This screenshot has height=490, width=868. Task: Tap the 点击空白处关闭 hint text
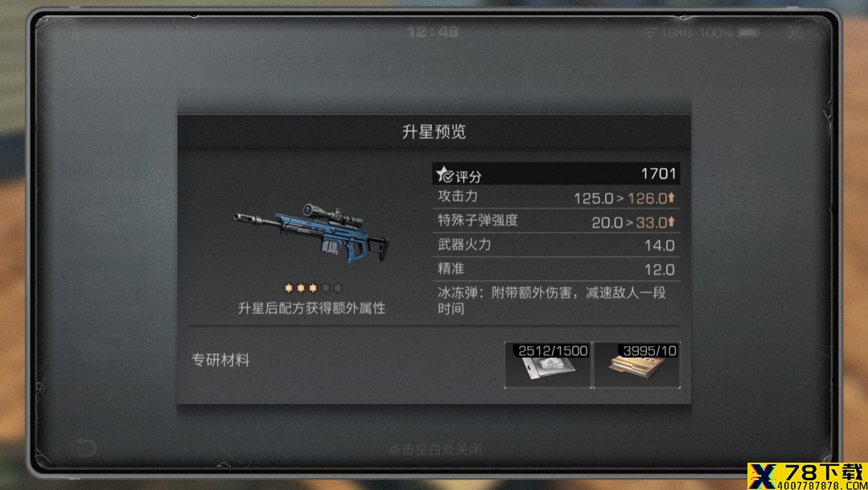(435, 449)
